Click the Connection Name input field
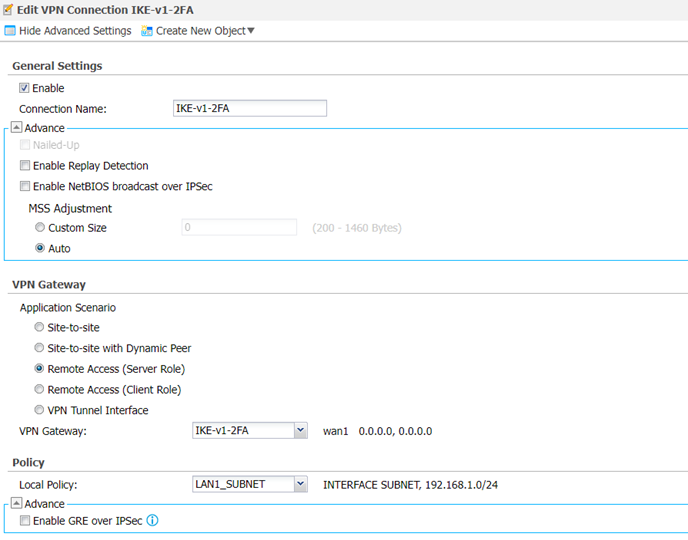 [250, 108]
